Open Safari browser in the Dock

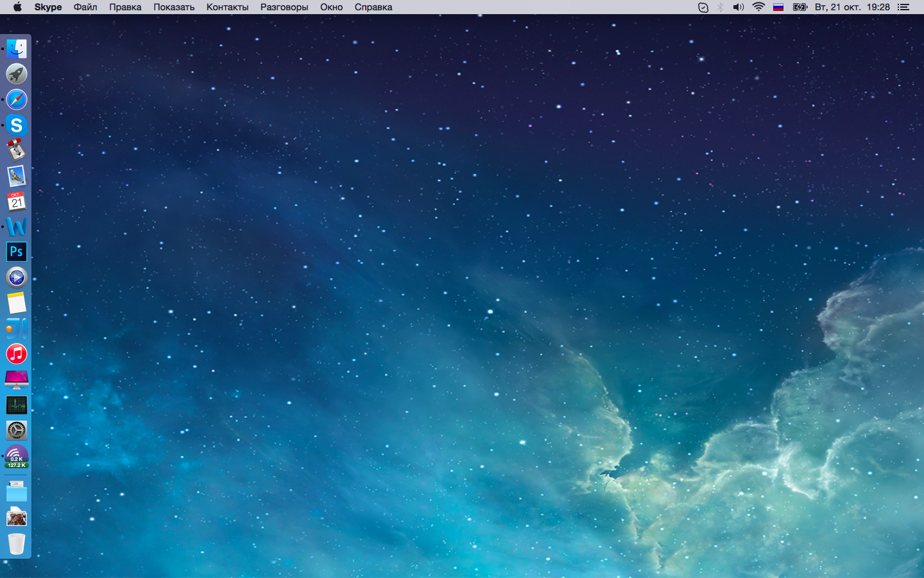(x=17, y=100)
